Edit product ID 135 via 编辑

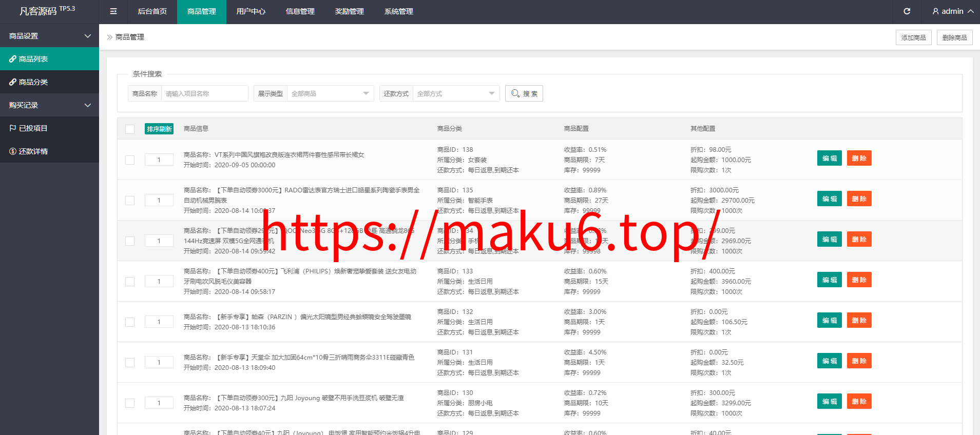[830, 199]
